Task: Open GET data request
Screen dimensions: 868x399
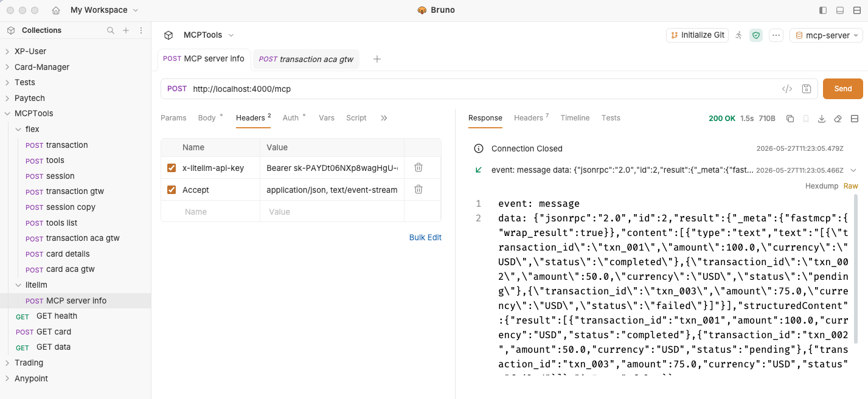Action: 75,347
